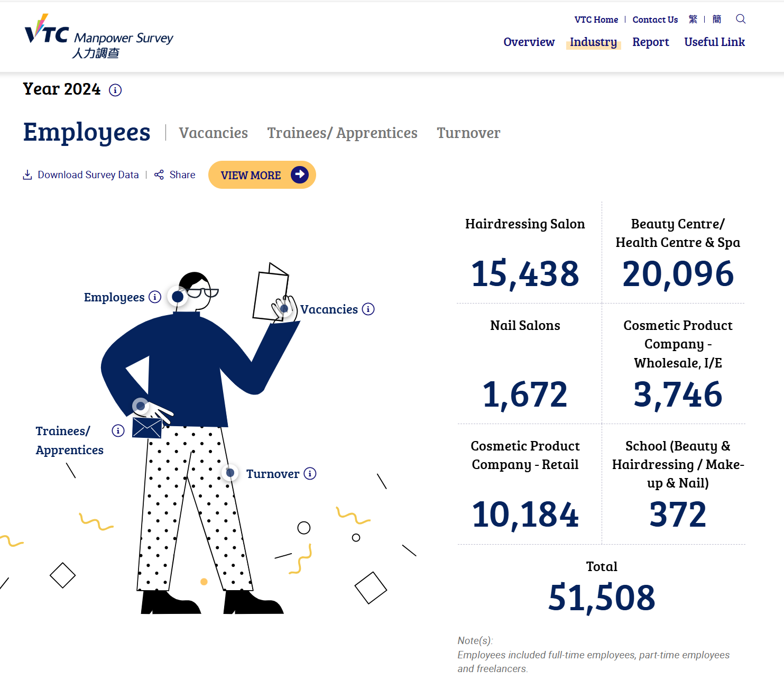Click the Share icon
The height and width of the screenshot is (698, 784).
click(x=159, y=175)
